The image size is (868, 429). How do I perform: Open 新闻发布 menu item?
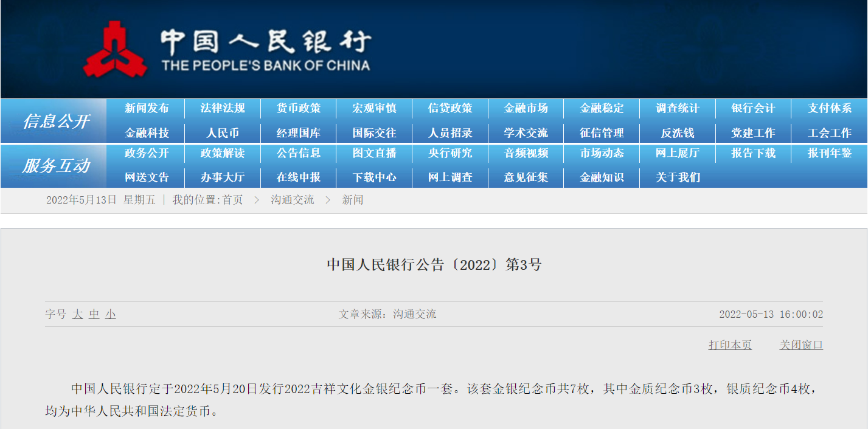tap(147, 108)
